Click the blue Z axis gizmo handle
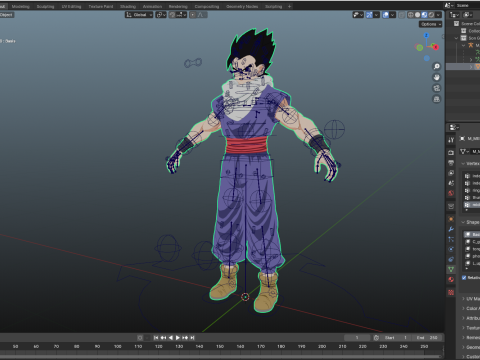 point(426,35)
